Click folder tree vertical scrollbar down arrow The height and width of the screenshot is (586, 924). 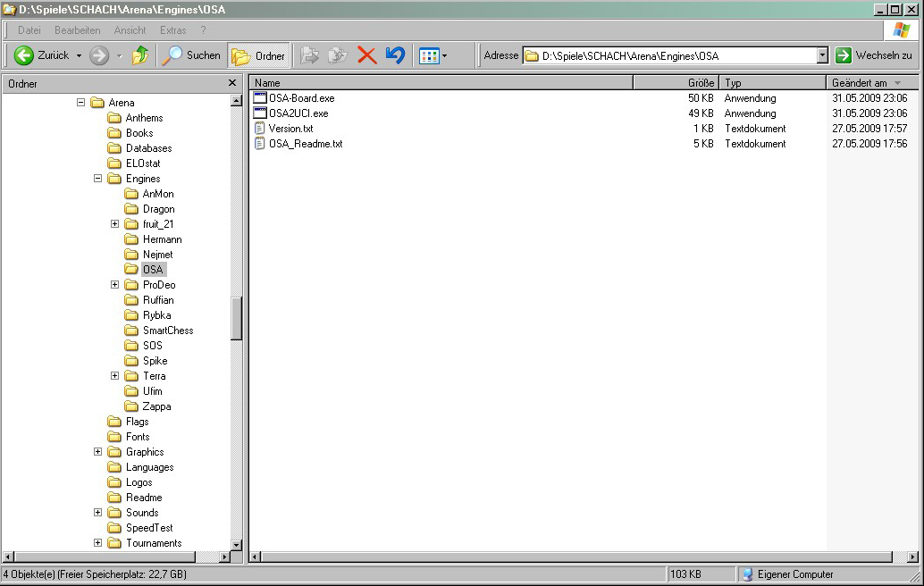click(x=236, y=545)
